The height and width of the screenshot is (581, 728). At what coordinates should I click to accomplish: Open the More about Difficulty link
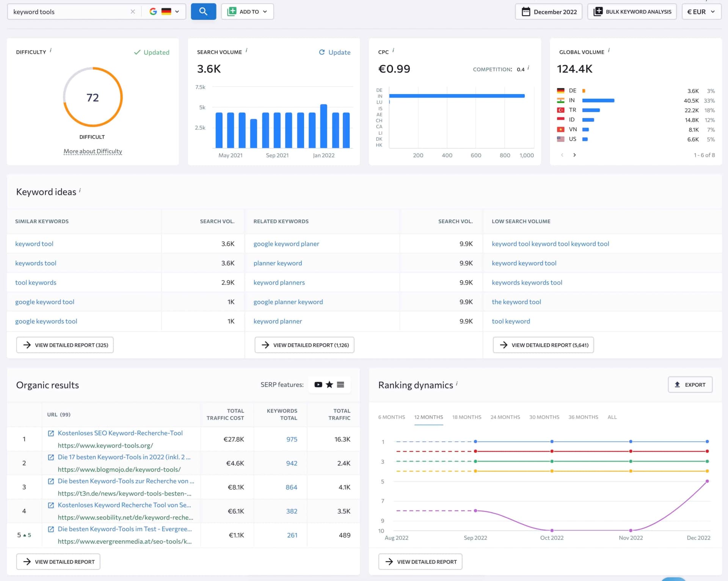(x=93, y=151)
